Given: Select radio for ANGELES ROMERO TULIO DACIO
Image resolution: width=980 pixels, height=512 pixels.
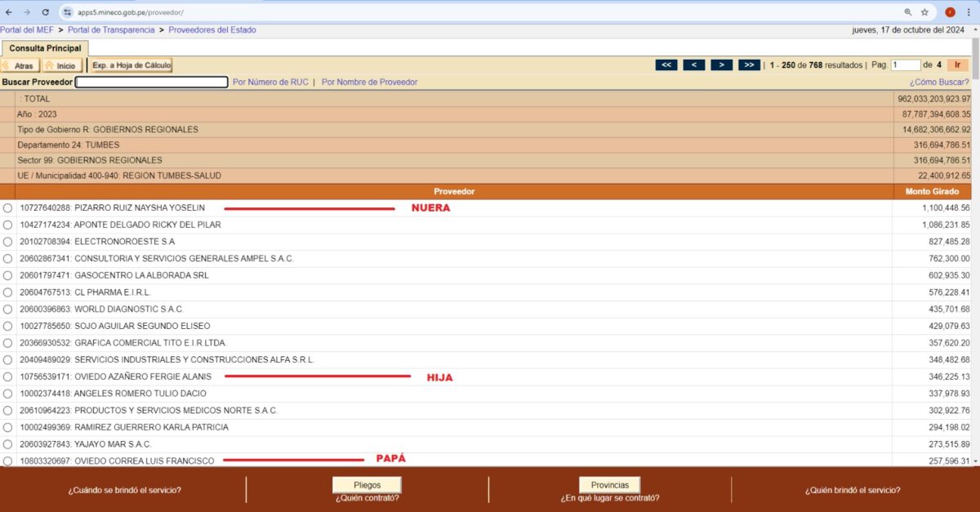Looking at the screenshot, I should (x=7, y=394).
